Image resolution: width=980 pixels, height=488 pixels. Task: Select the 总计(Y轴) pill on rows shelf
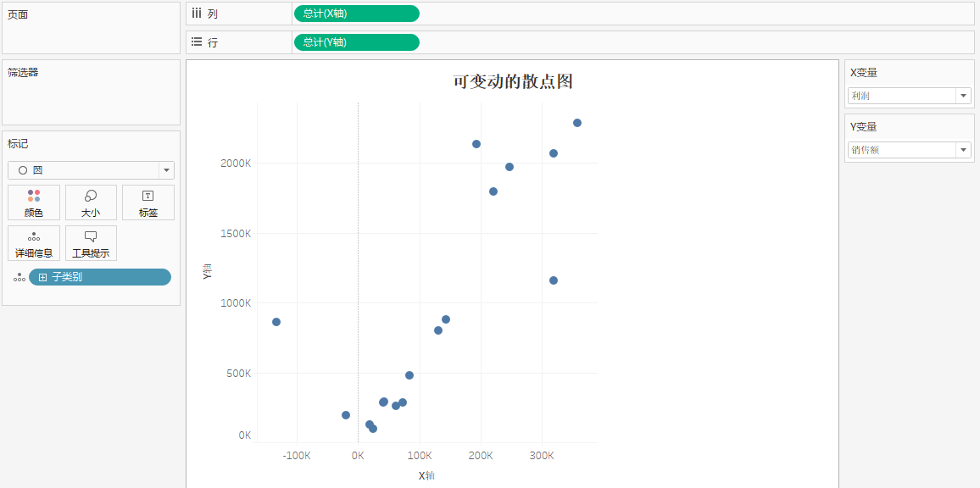click(x=356, y=42)
